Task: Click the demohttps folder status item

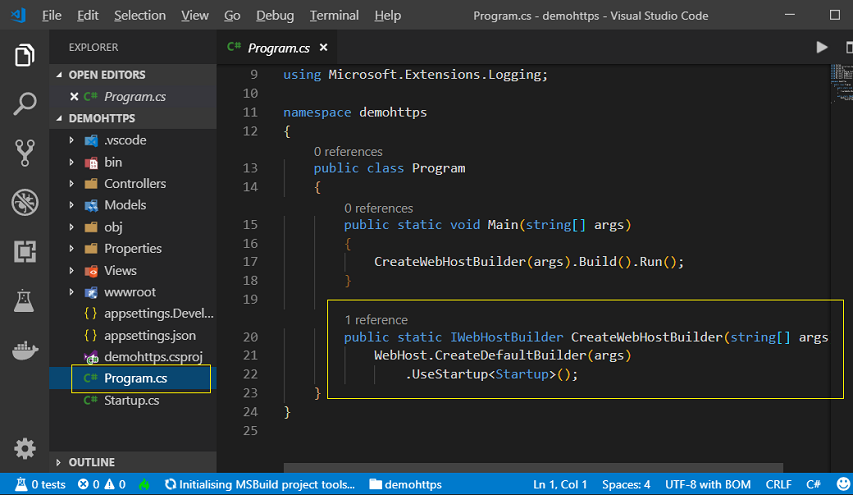Action: 405,484
